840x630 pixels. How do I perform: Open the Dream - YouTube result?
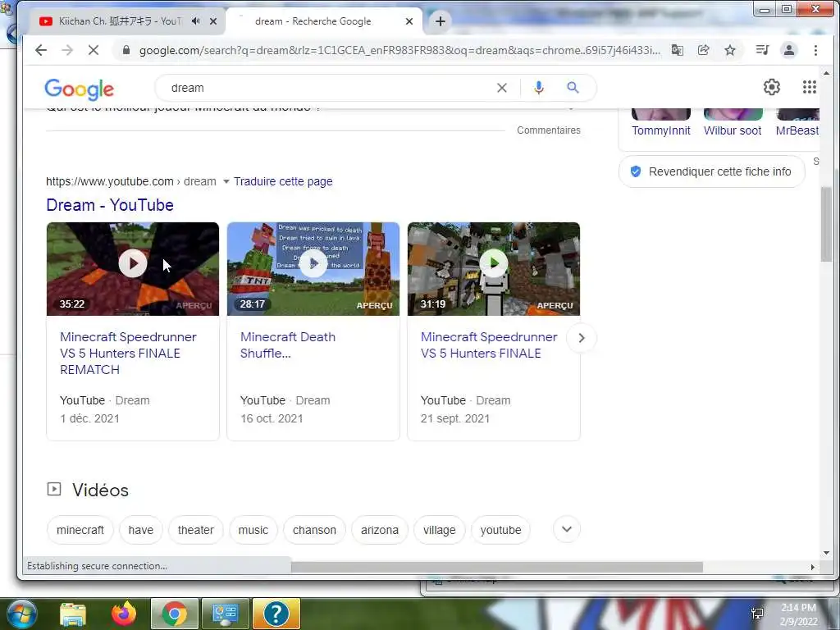click(110, 205)
